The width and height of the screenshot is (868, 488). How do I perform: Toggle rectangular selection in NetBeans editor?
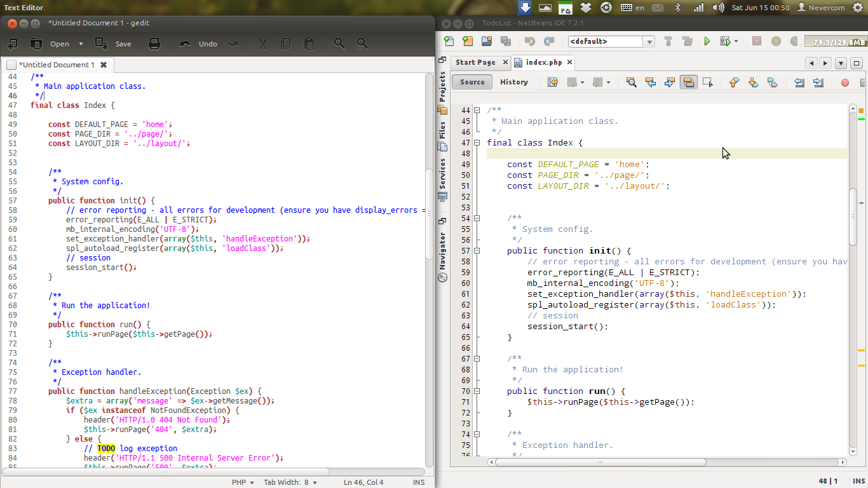pyautogui.click(x=707, y=82)
